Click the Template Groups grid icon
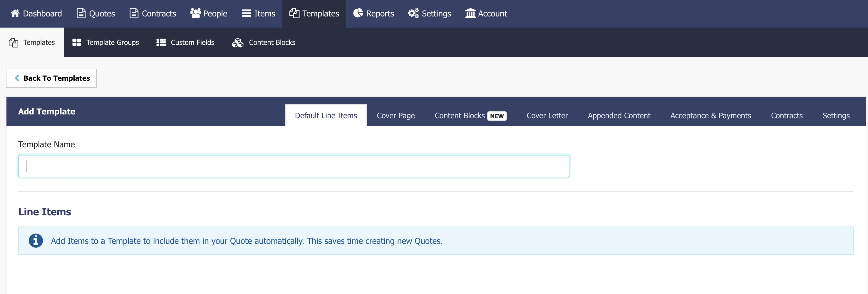The image size is (868, 294). pyautogui.click(x=77, y=42)
